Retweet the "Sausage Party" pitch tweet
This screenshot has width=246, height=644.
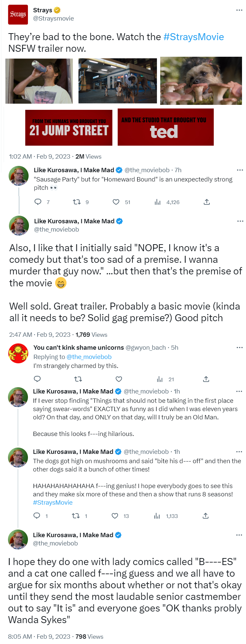[77, 202]
